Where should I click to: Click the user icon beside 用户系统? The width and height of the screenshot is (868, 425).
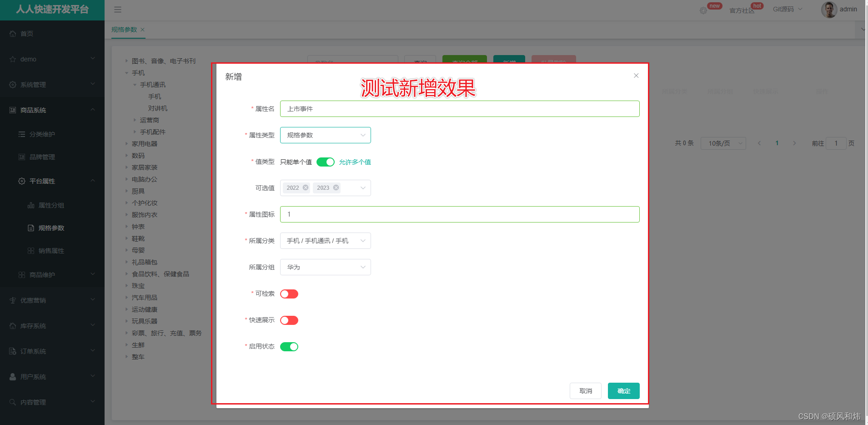click(13, 377)
